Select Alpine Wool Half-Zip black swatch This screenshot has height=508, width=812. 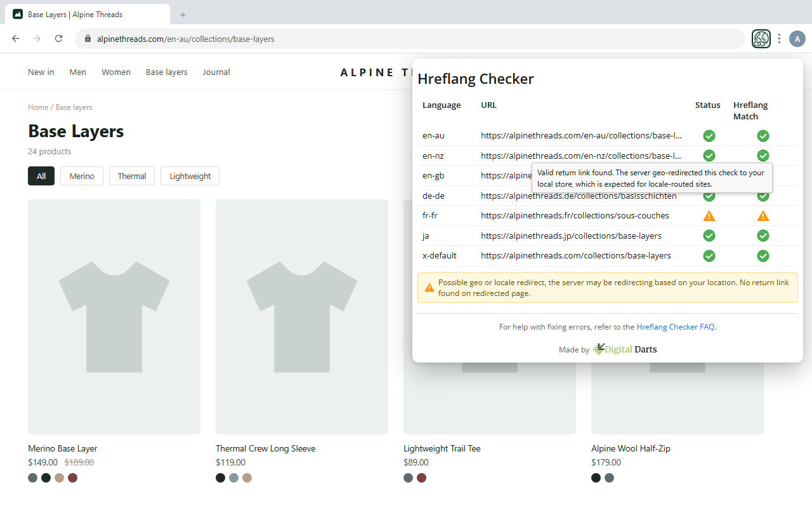(x=596, y=478)
